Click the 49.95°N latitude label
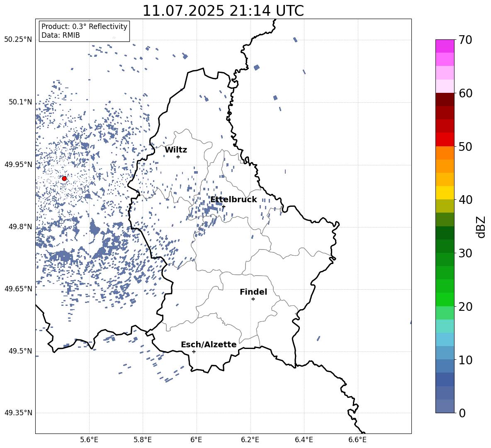The width and height of the screenshot is (491, 448). (18, 165)
